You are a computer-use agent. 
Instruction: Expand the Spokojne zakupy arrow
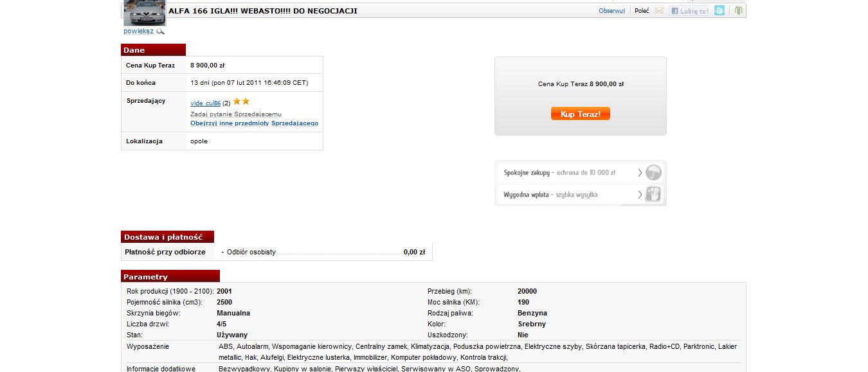coord(640,172)
